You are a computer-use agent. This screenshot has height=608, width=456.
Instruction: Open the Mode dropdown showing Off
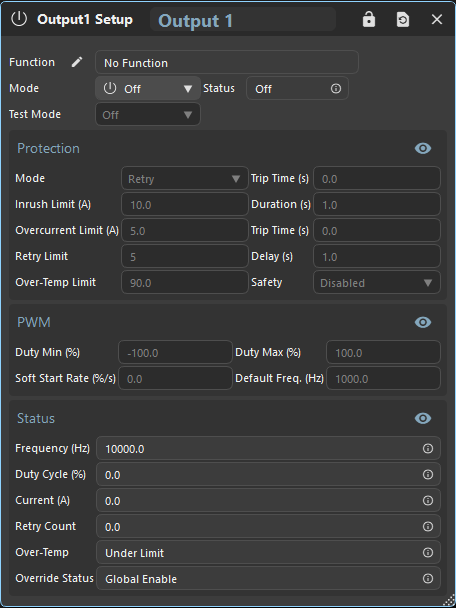[x=148, y=88]
